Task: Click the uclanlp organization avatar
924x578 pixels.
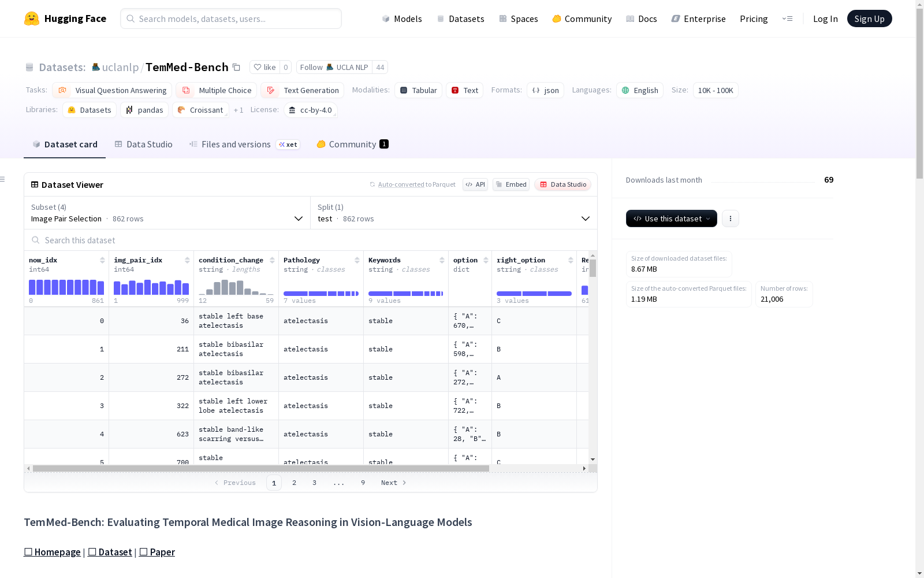Action: [x=96, y=67]
